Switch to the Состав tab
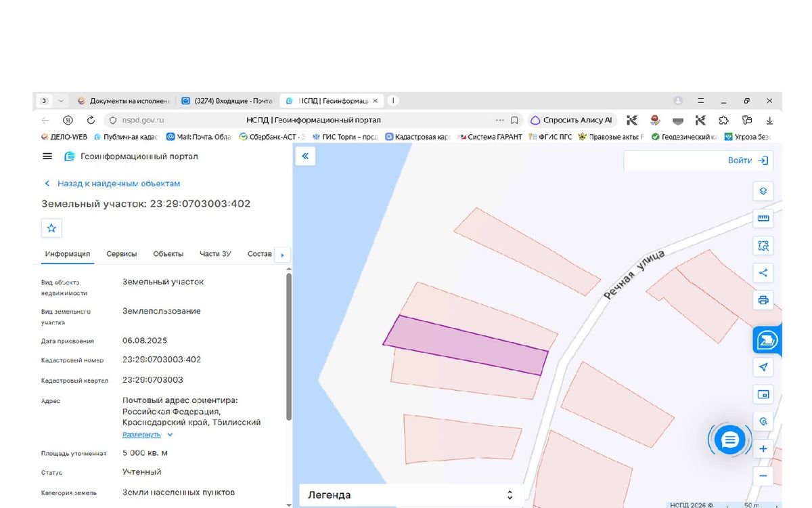Viewport: 812px width, 508px height. click(x=260, y=254)
